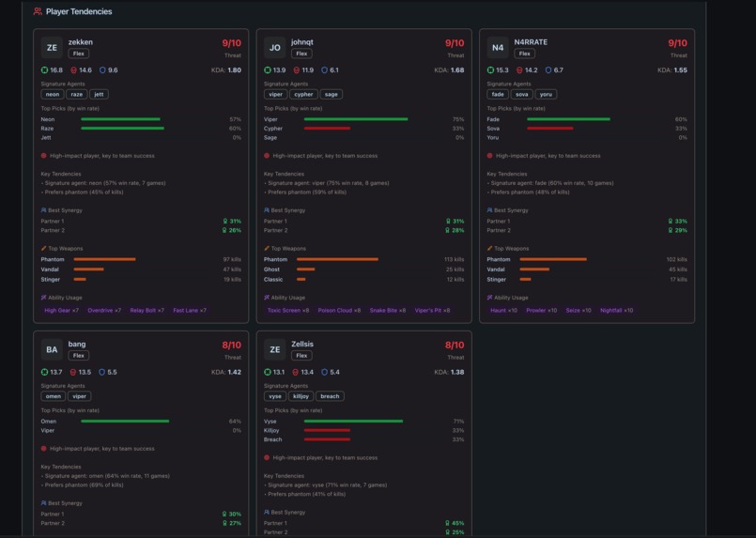Click Top Weapons icon in johnqt's card
The height and width of the screenshot is (538, 756).
[267, 248]
